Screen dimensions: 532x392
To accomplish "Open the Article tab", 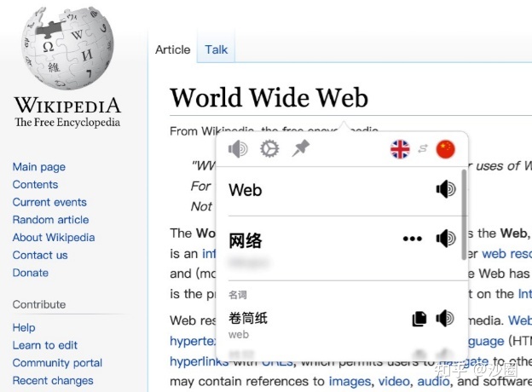I will point(173,49).
